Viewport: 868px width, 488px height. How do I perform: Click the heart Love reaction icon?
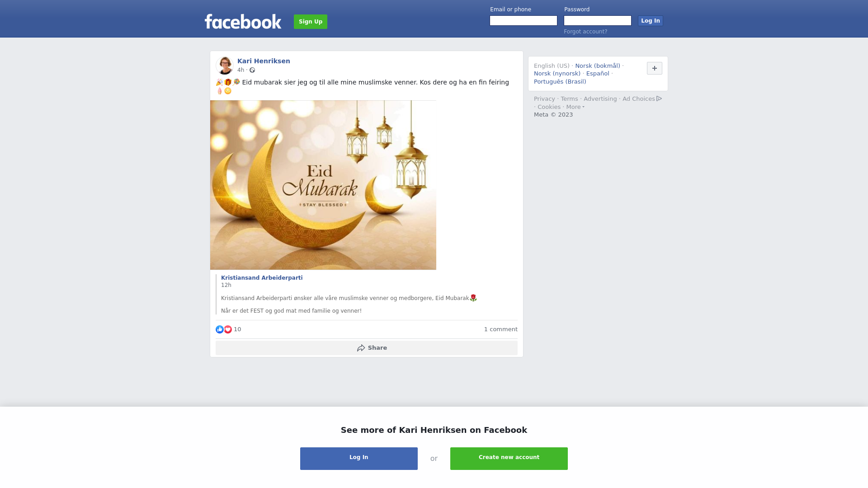228,329
